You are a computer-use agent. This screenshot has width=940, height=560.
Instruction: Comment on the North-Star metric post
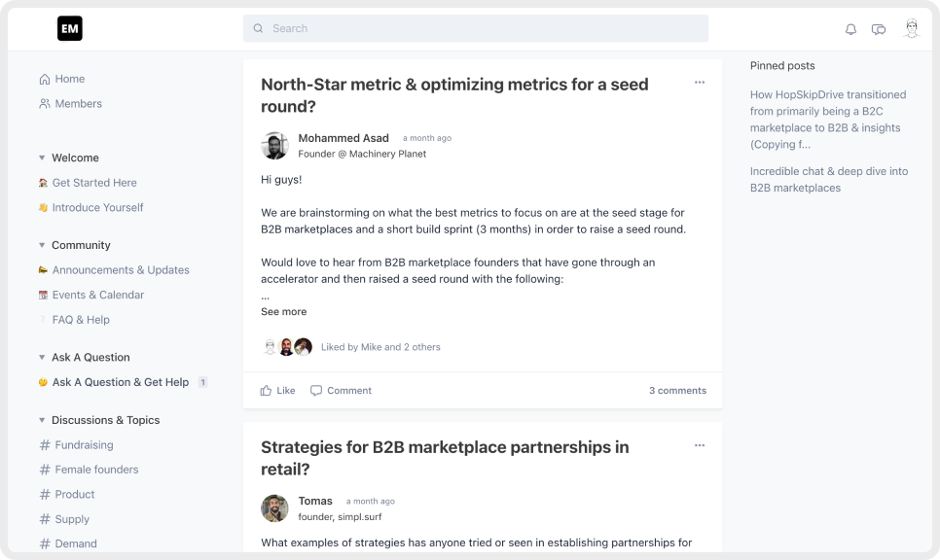coord(341,391)
